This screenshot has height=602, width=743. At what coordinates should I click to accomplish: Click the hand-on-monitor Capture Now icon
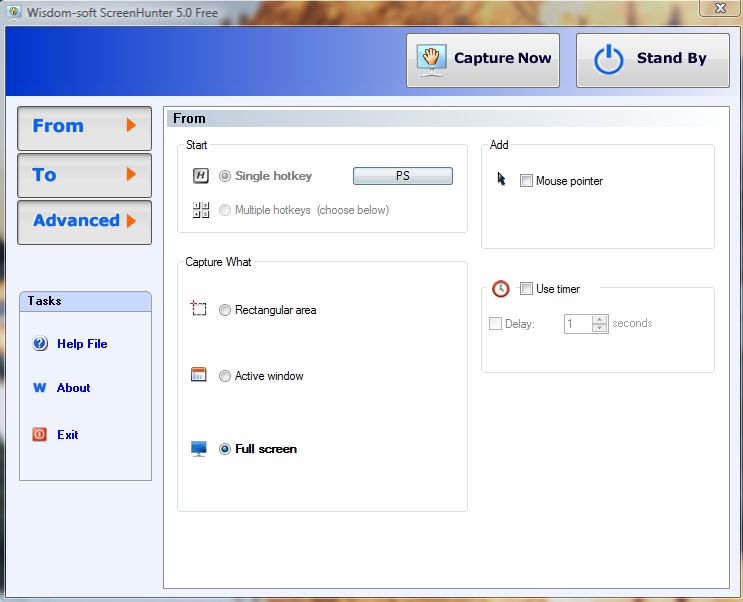tap(431, 61)
